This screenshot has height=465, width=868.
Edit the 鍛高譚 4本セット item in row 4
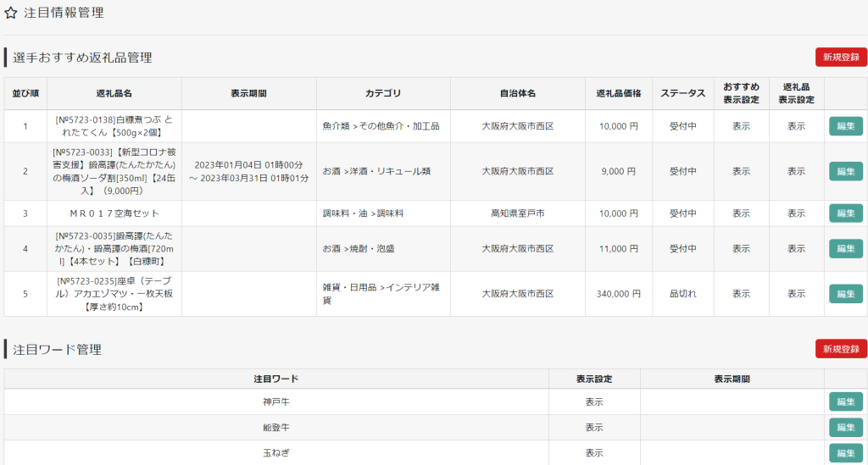[845, 249]
